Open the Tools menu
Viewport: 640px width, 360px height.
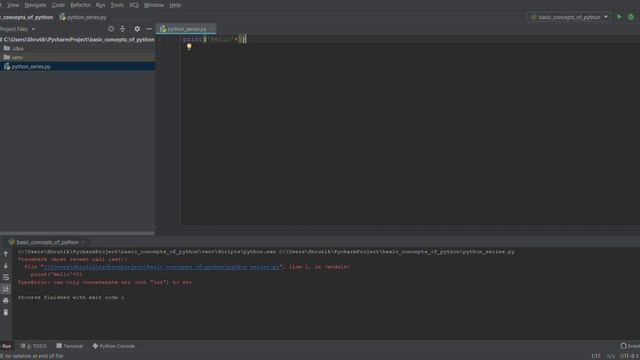117,5
